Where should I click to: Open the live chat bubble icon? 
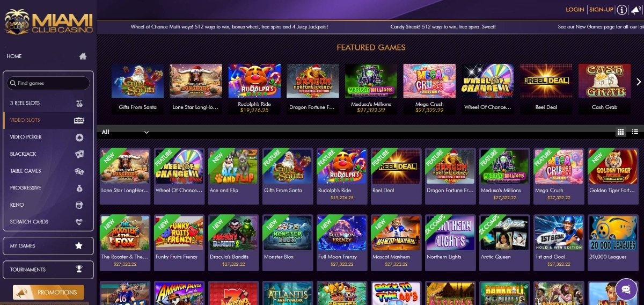tap(626, 289)
